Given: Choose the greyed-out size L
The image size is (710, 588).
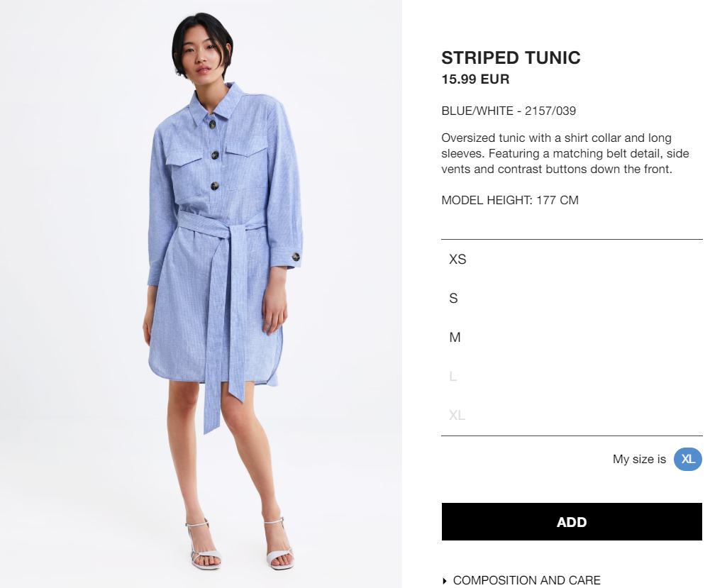Looking at the screenshot, I should pyautogui.click(x=572, y=376).
